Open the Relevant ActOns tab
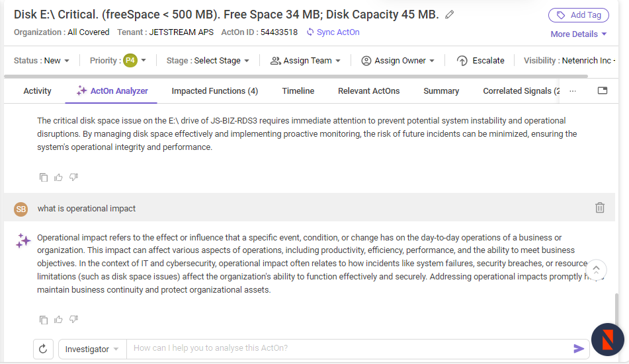The width and height of the screenshot is (629, 364). 368,91
